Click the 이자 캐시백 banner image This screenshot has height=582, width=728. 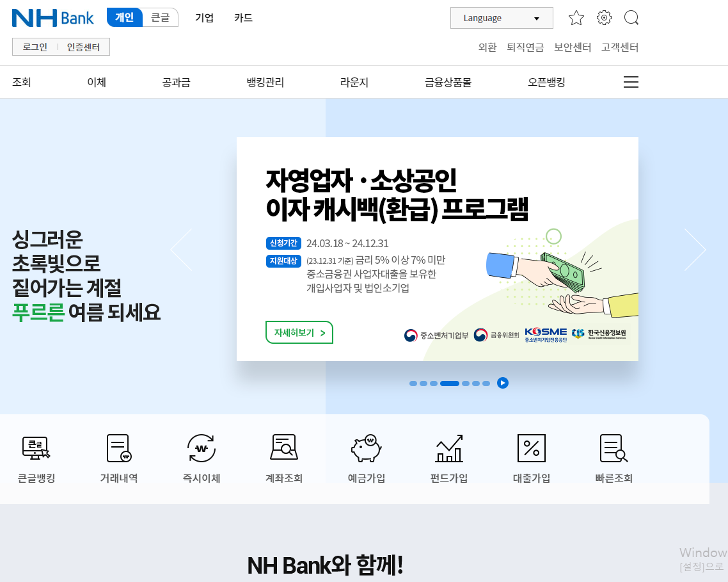(438, 248)
